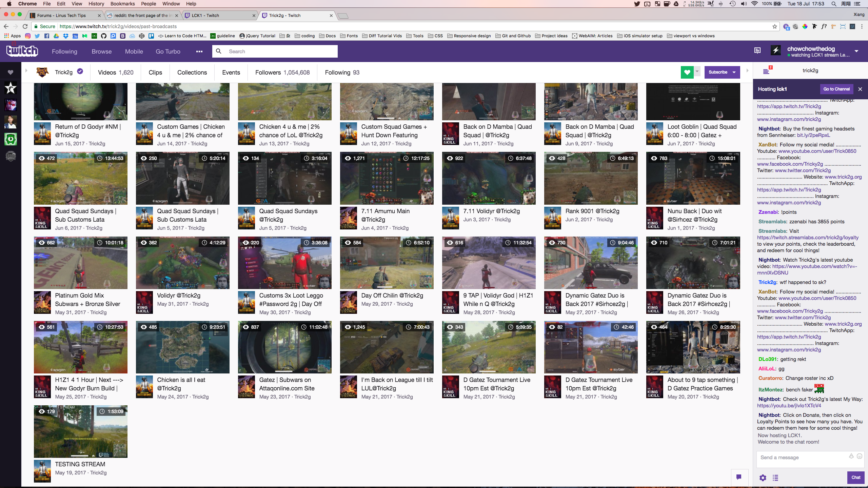Click the emoticon smiley in chat input
The height and width of the screenshot is (488, 868).
(x=860, y=456)
